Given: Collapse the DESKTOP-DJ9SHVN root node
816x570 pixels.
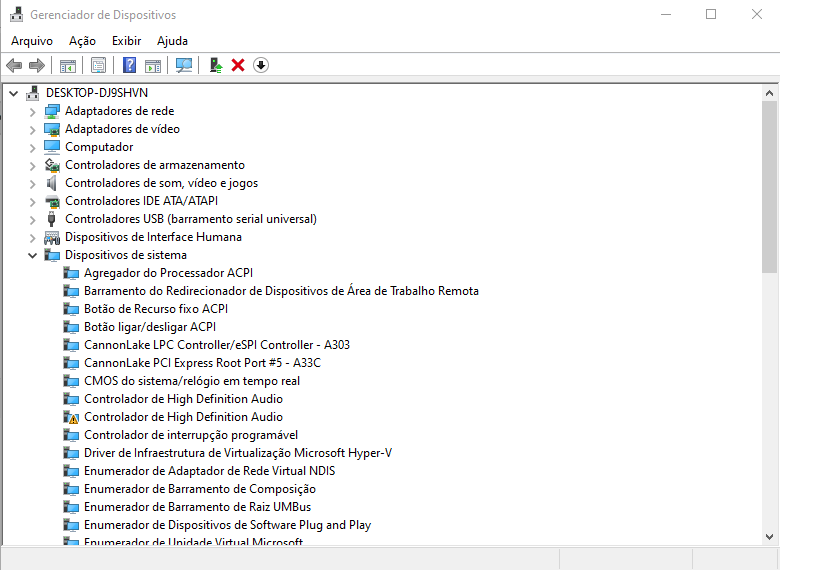Looking at the screenshot, I should [14, 93].
